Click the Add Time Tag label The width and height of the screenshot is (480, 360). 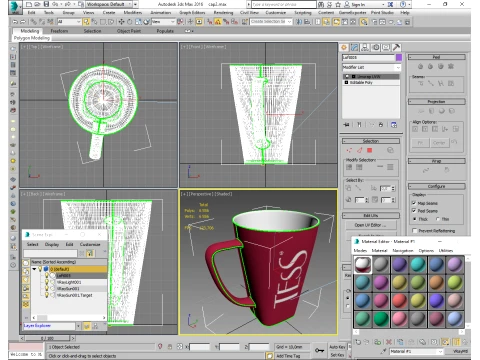coord(288,356)
